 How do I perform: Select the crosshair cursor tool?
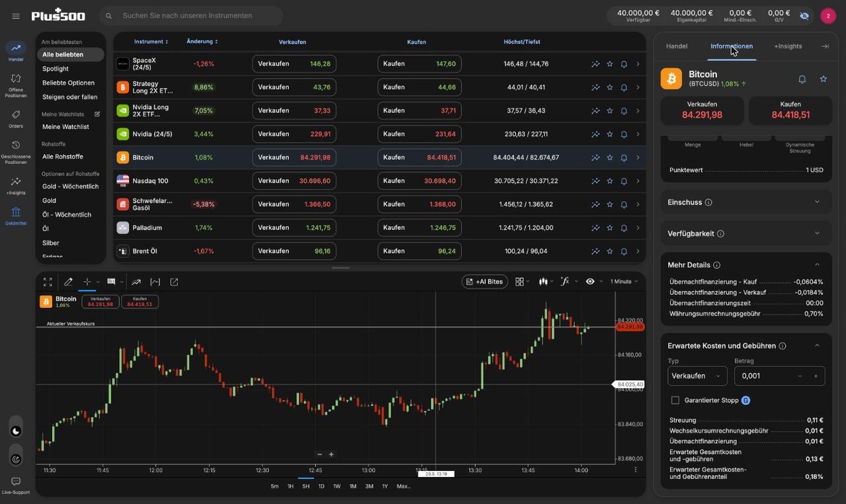click(87, 282)
